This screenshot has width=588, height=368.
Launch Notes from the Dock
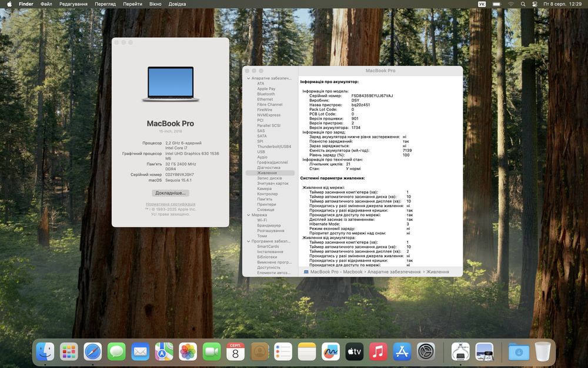(x=307, y=352)
